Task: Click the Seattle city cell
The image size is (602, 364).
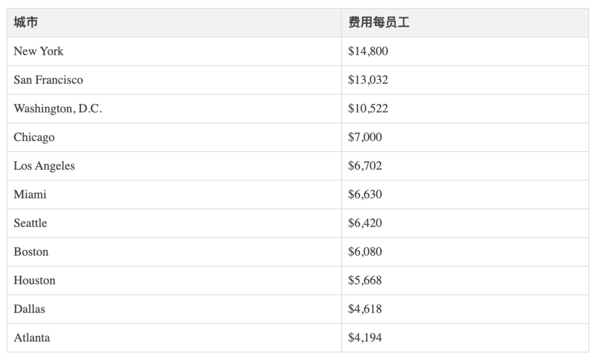Action: [x=31, y=223]
